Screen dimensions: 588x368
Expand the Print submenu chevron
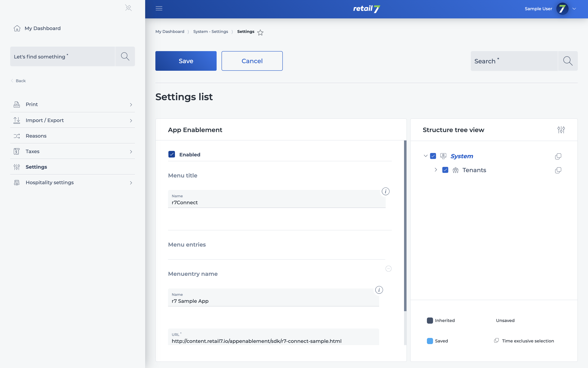pyautogui.click(x=131, y=105)
